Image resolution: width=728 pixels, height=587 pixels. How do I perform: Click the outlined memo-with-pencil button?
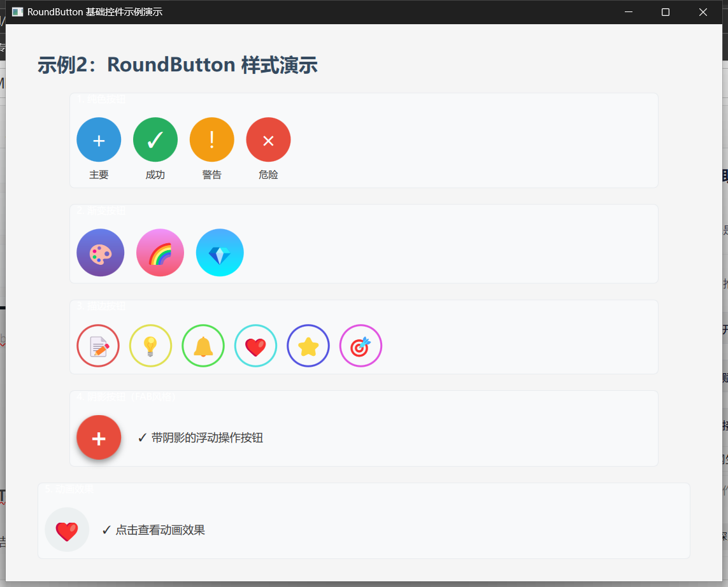98,346
